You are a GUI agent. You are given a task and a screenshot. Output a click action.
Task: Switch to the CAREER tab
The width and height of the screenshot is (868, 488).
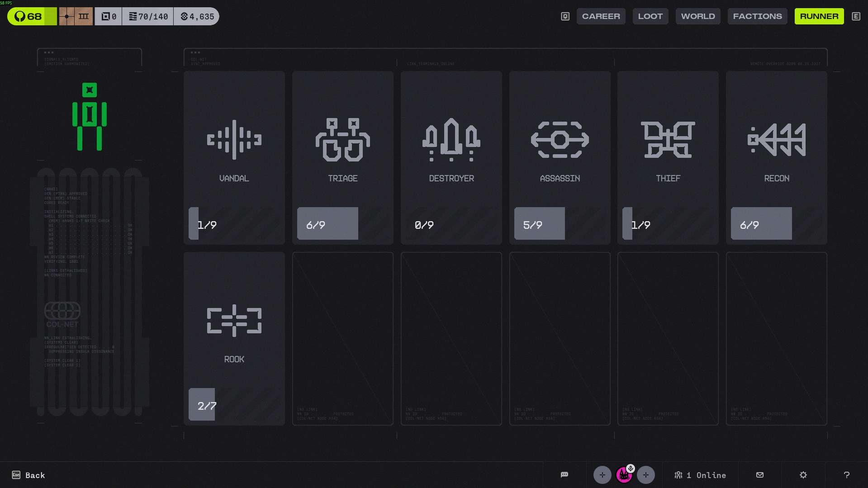(601, 16)
